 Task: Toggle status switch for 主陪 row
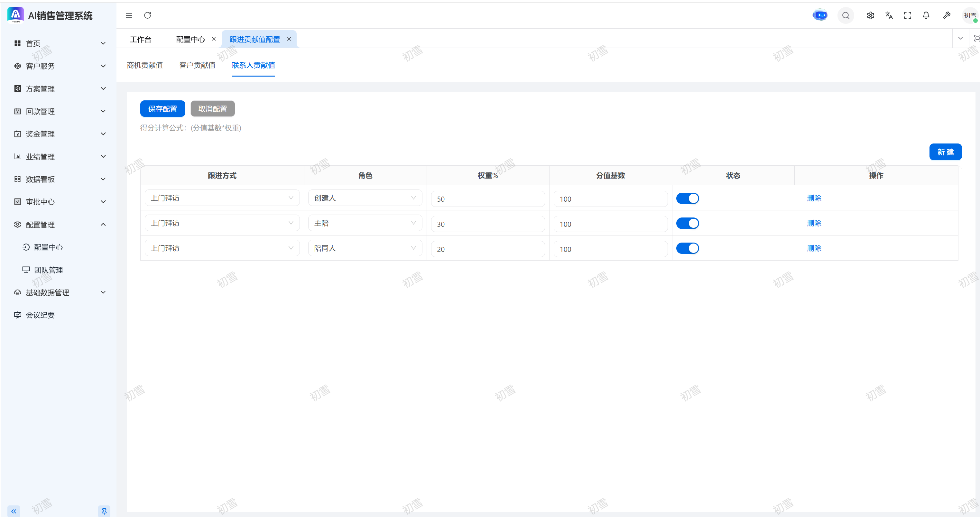coord(687,223)
